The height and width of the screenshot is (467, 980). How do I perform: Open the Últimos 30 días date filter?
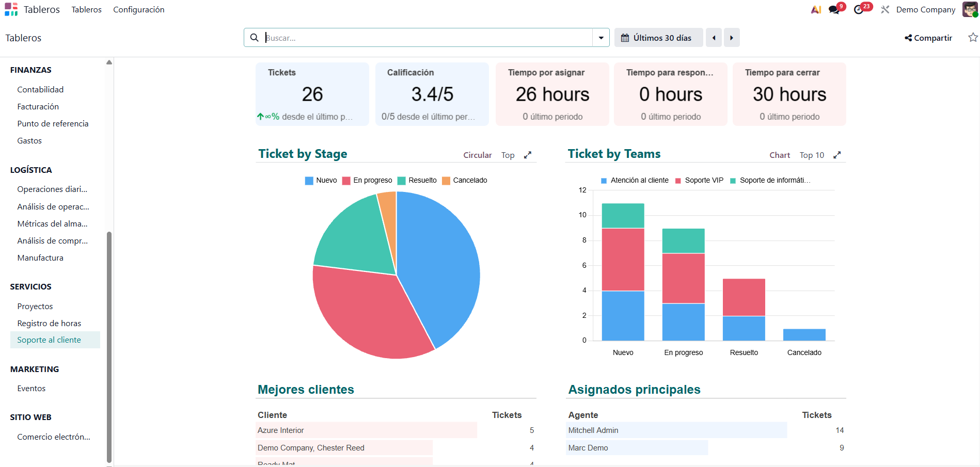coord(658,38)
